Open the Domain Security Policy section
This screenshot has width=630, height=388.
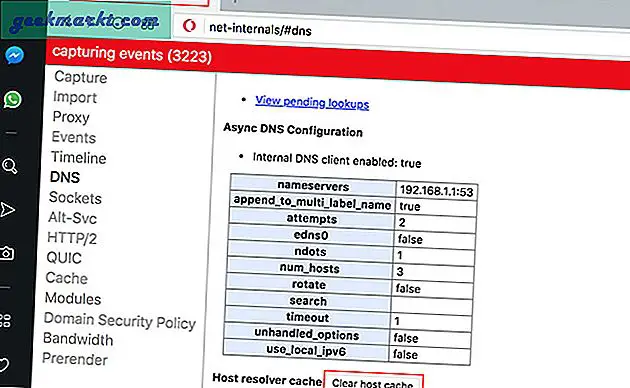click(x=120, y=321)
